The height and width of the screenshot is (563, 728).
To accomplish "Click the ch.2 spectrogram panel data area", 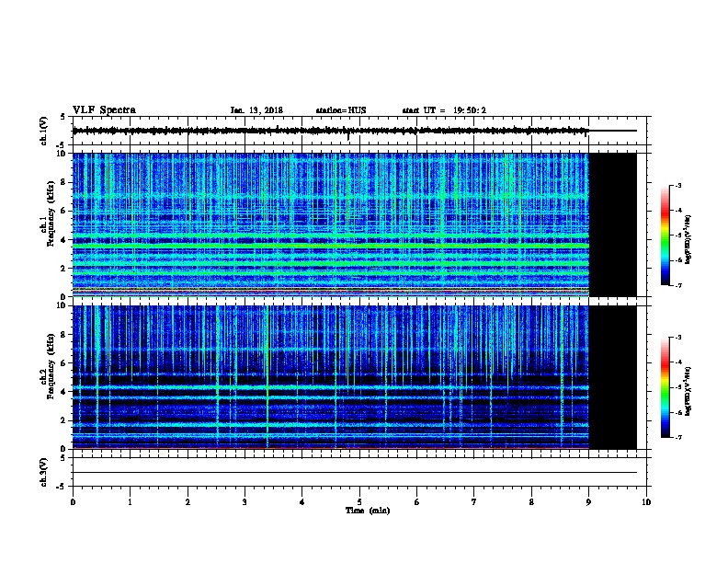I will [331, 377].
